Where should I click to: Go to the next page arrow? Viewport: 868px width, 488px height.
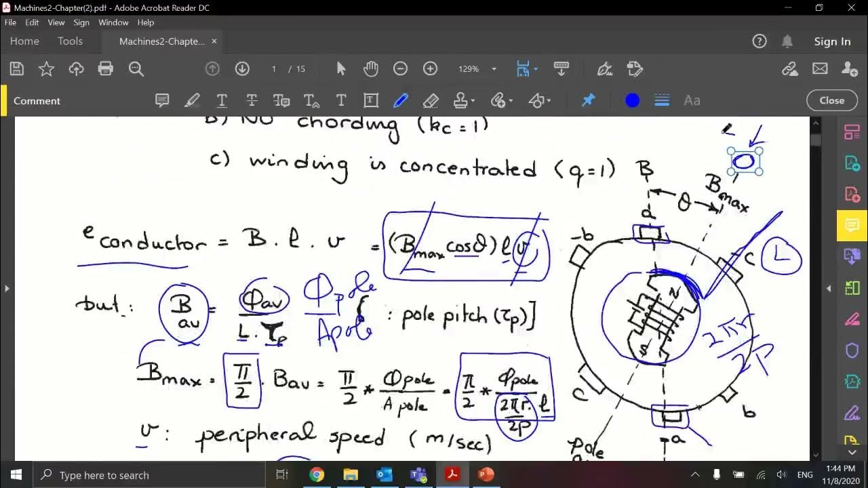(242, 68)
